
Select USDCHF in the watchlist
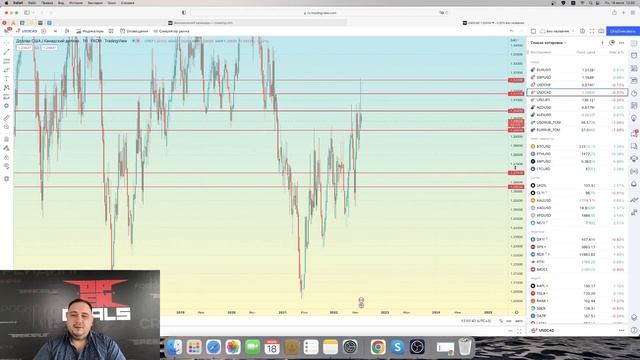click(577, 84)
